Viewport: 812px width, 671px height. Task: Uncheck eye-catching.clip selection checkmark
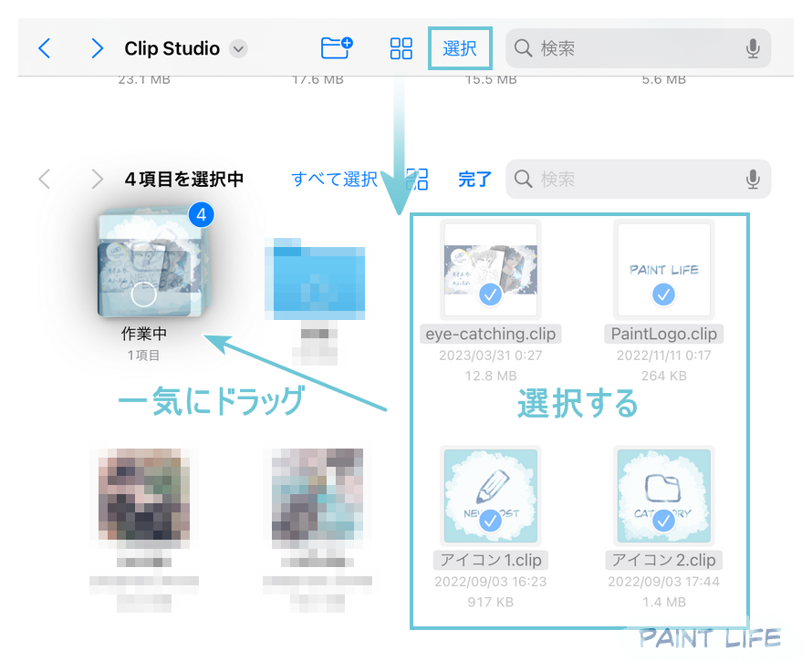click(x=490, y=293)
